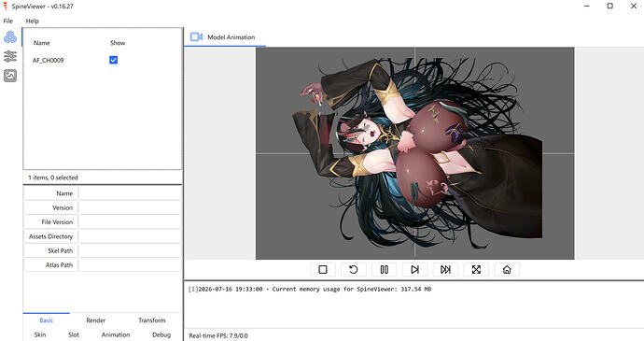Switch to the Debug tab
This screenshot has width=644, height=341.
(161, 334)
